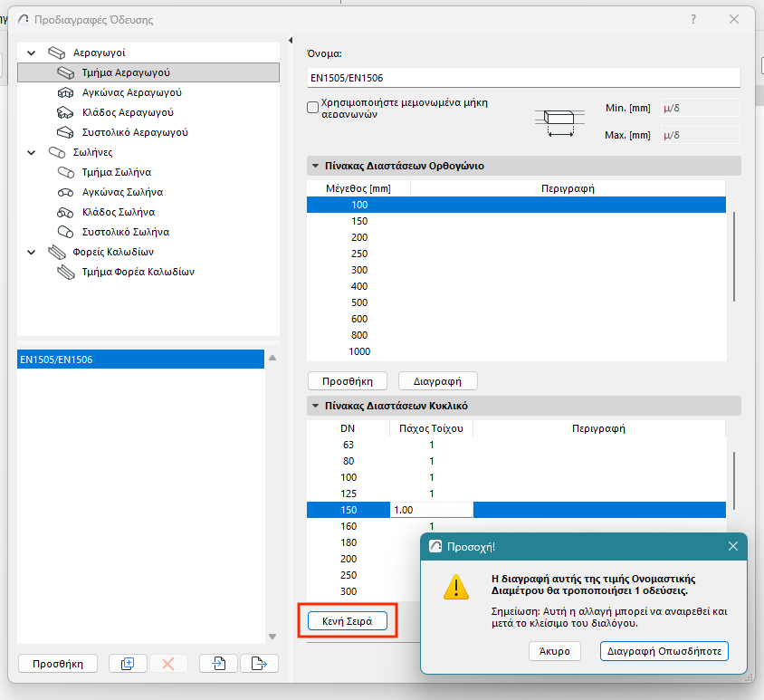Viewport: 764px width, 700px height.
Task: Click the import specification icon
Action: [x=218, y=664]
